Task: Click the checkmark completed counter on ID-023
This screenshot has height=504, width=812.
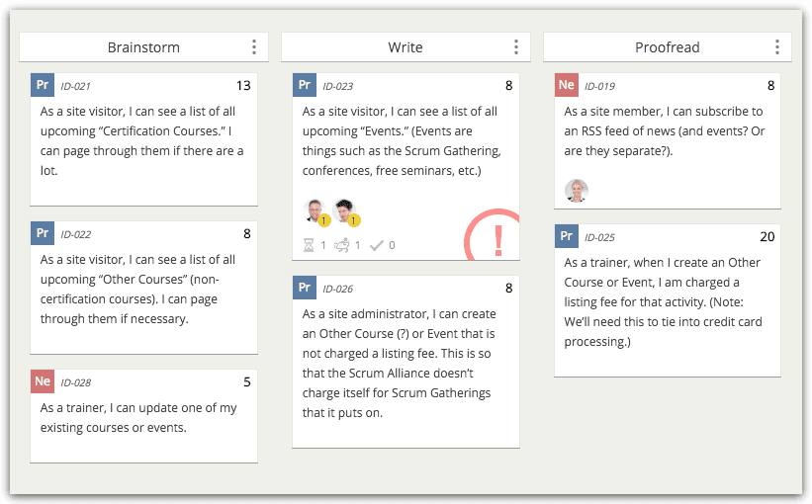Action: (376, 245)
